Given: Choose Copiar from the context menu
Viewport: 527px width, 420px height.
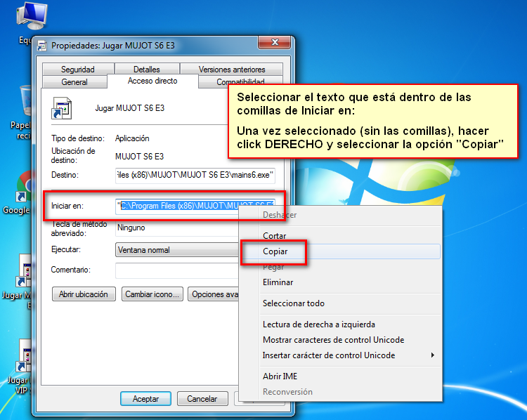Looking at the screenshot, I should (x=275, y=251).
